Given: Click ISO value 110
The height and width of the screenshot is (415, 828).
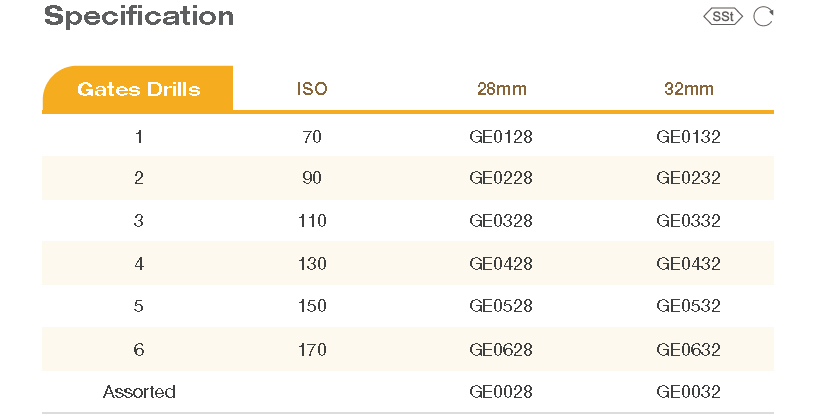Looking at the screenshot, I should pos(312,221).
